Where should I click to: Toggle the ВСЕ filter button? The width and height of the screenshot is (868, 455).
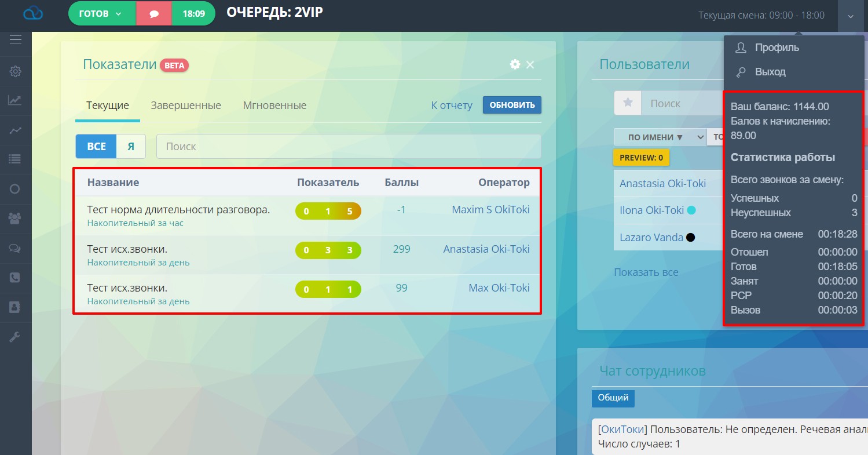[x=96, y=147]
